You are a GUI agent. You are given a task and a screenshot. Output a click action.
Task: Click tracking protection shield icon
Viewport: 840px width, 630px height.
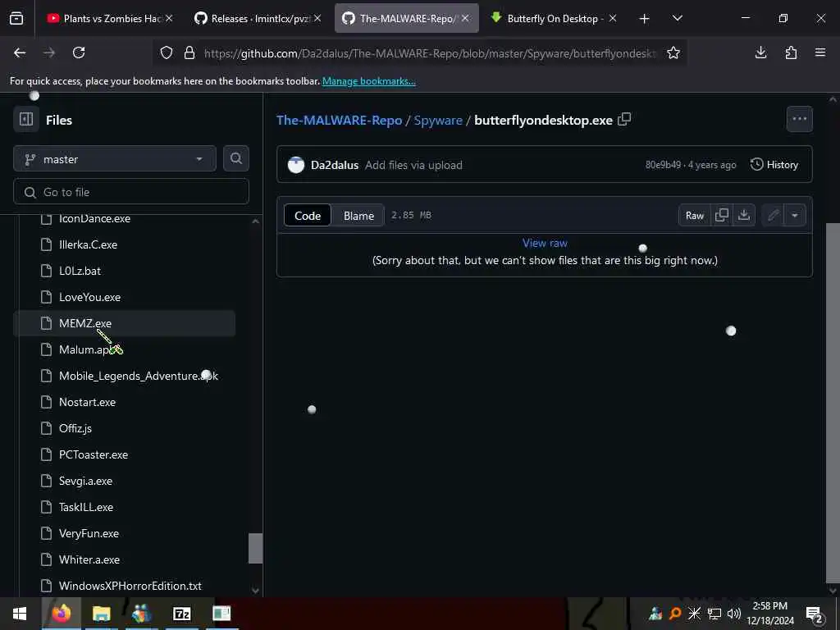[167, 52]
